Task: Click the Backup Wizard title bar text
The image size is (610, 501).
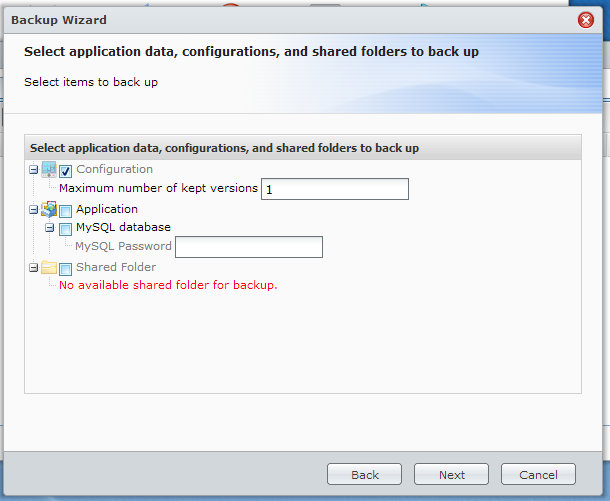Action: (59, 20)
